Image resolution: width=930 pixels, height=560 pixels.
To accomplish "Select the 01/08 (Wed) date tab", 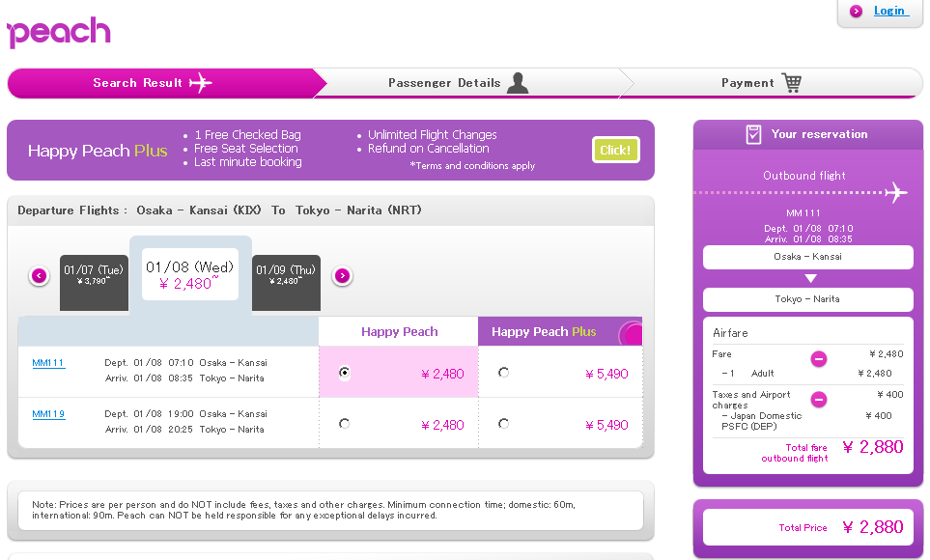I will coord(190,274).
